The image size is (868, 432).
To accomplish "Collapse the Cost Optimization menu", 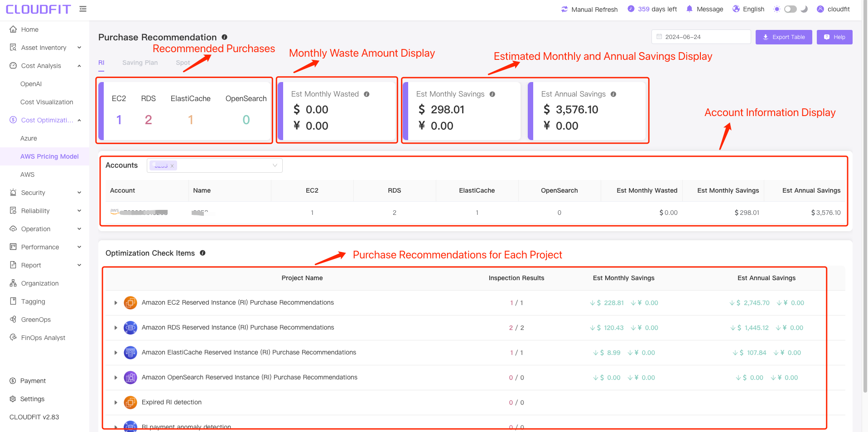I will click(79, 120).
